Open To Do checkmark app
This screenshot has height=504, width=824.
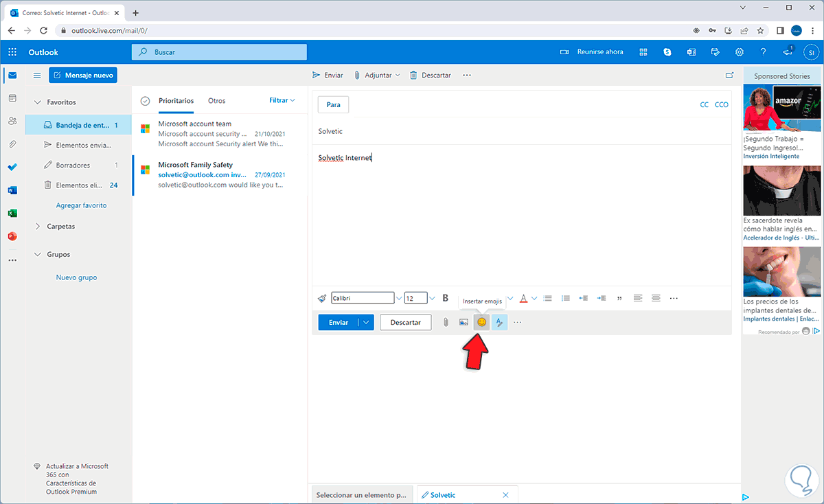click(12, 167)
